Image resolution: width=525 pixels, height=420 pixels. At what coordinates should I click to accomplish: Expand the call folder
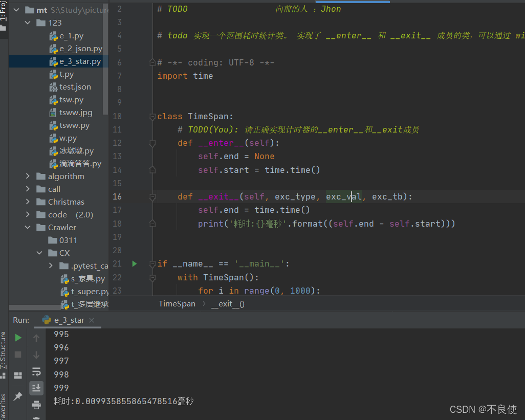click(28, 189)
